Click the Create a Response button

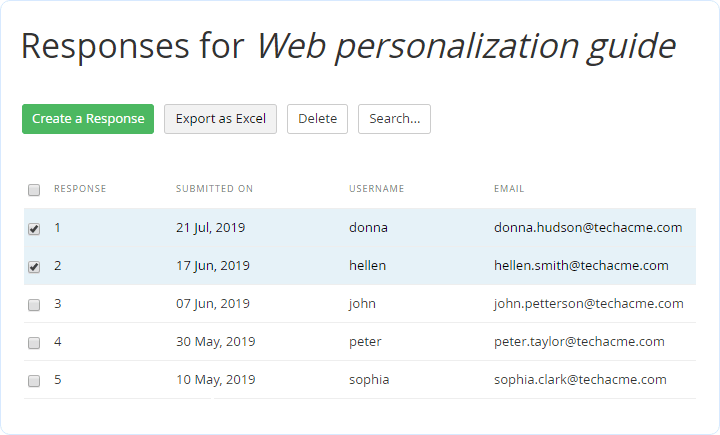pyautogui.click(x=88, y=119)
